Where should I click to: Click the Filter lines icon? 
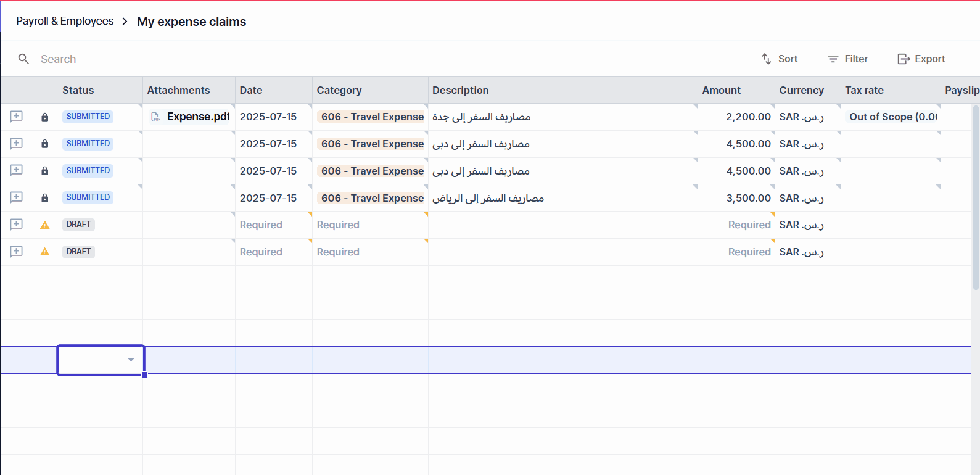click(833, 59)
